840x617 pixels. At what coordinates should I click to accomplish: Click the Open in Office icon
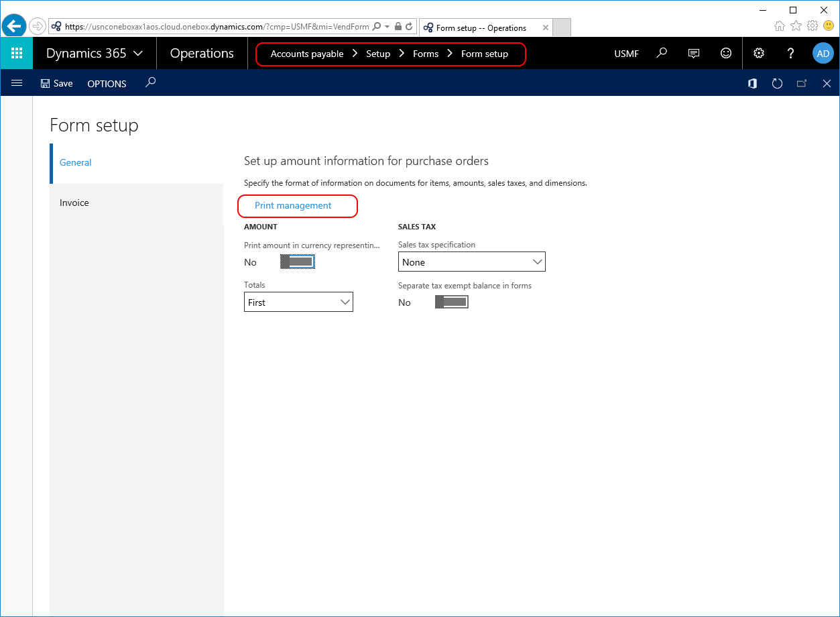752,83
